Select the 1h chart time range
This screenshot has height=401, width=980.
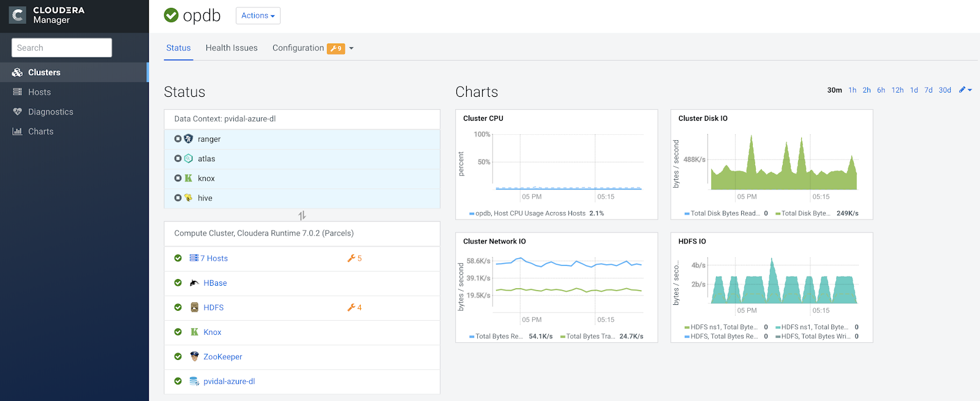852,90
